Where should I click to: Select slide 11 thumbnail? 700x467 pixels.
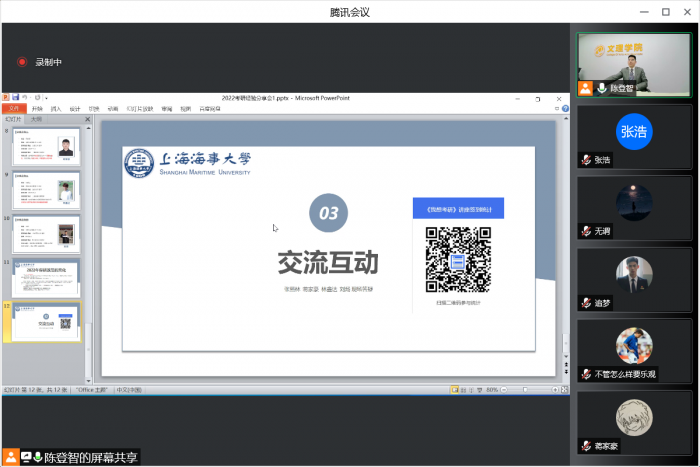click(x=46, y=278)
